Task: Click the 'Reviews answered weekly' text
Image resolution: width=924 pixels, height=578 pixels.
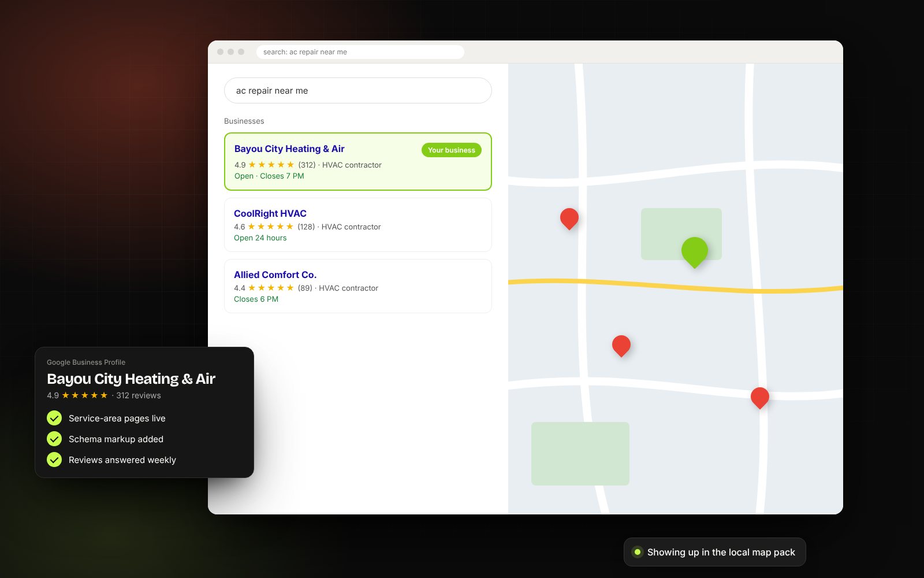Action: point(122,460)
